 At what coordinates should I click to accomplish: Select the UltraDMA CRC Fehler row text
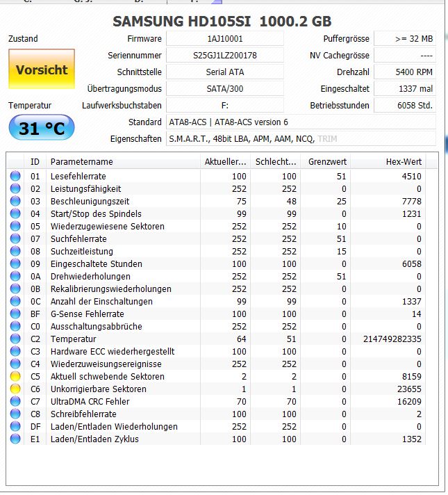tap(90, 402)
